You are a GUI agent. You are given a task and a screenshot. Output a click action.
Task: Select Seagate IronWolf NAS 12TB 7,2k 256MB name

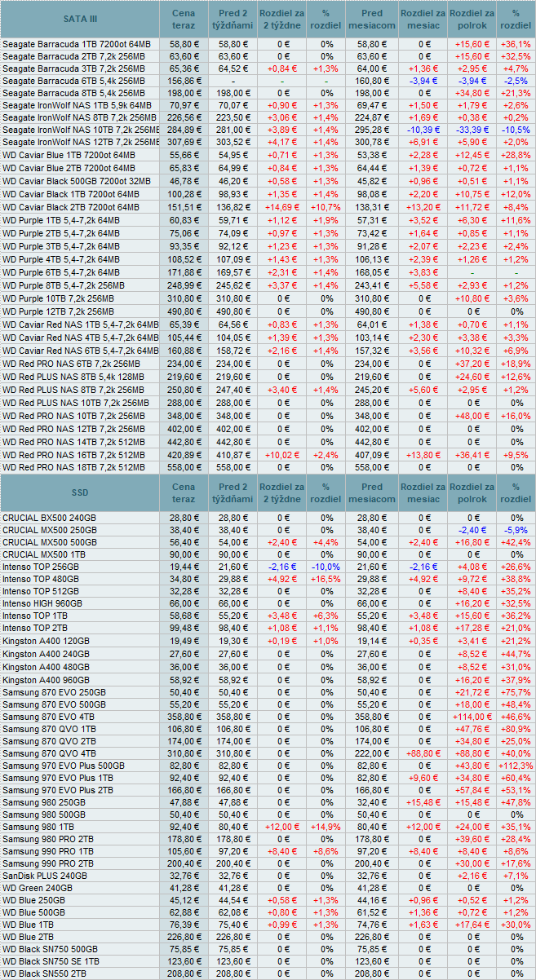coord(81,142)
